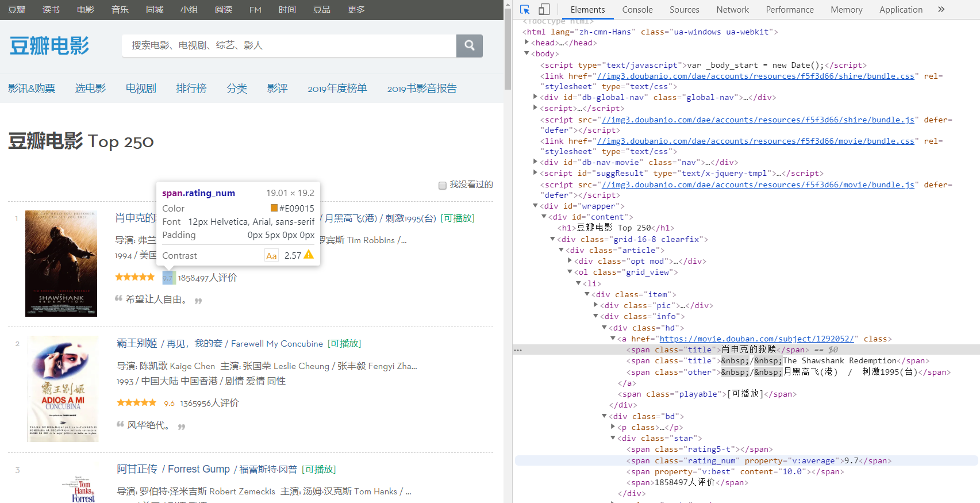Click the Aa contrast preview icon

pyautogui.click(x=271, y=256)
